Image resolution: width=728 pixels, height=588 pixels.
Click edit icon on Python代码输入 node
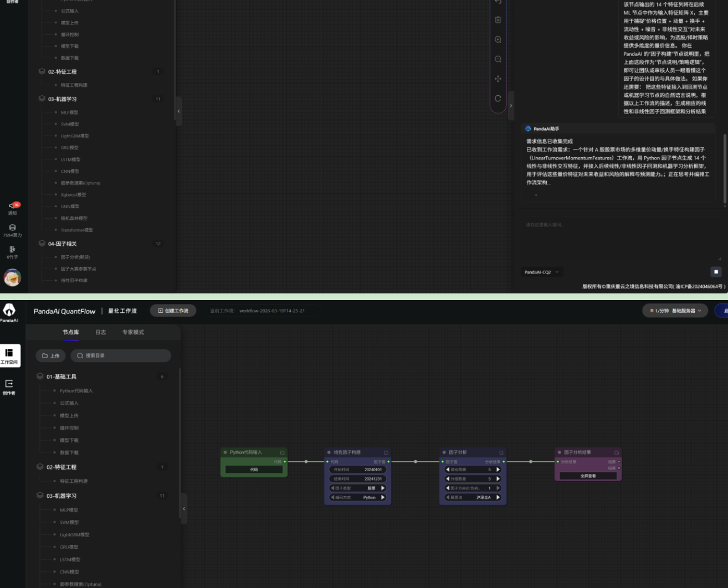282,452
